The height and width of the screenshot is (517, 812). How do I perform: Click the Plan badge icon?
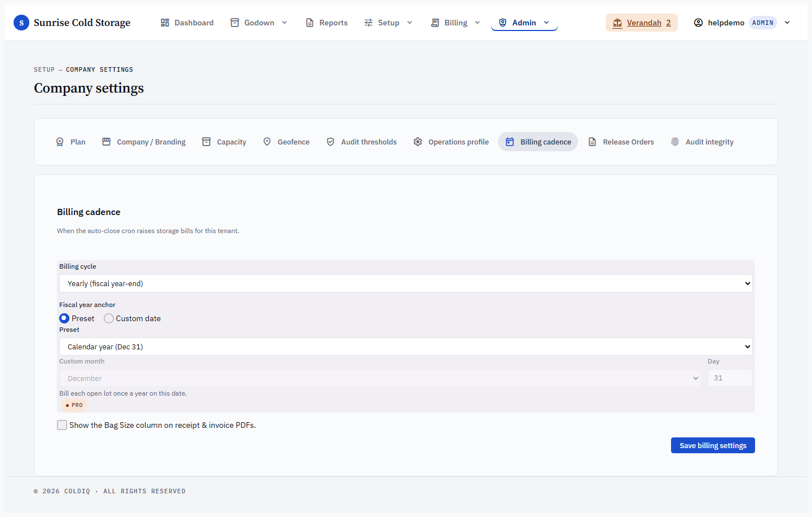[x=60, y=142]
